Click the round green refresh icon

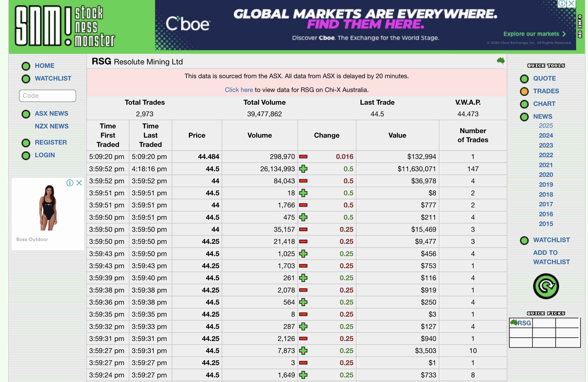coord(546,286)
